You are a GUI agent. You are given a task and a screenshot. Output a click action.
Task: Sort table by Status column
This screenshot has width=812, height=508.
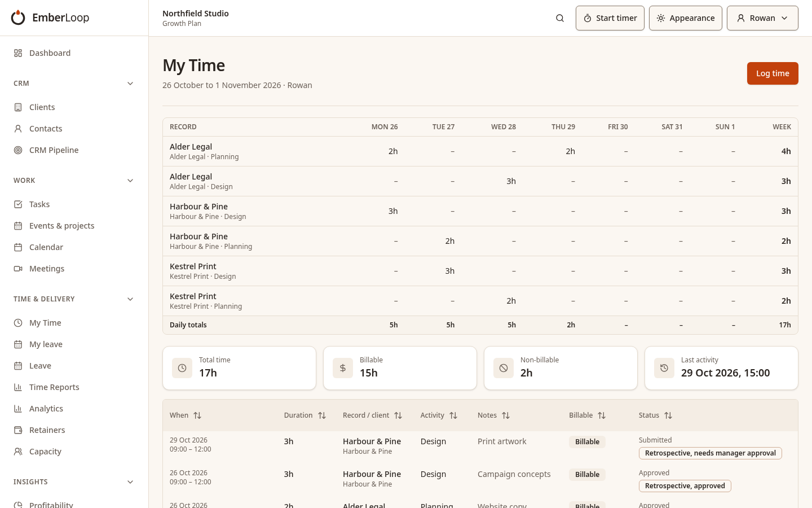(656, 415)
